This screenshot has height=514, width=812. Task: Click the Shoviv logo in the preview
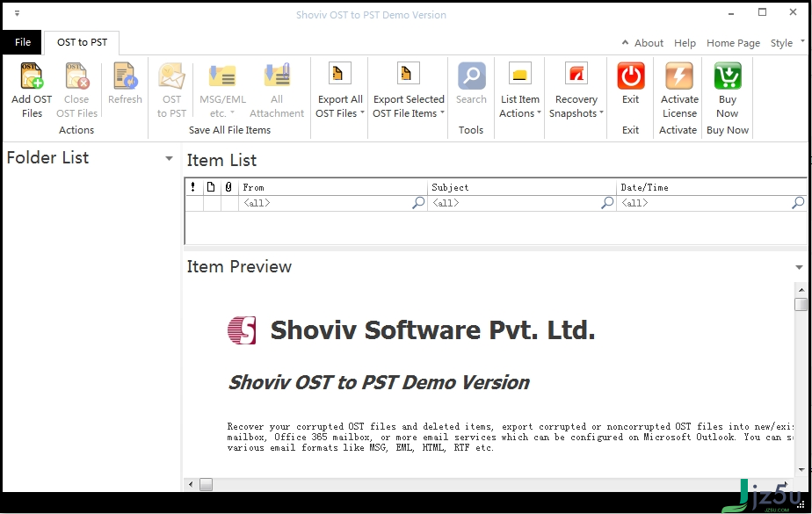tap(242, 330)
